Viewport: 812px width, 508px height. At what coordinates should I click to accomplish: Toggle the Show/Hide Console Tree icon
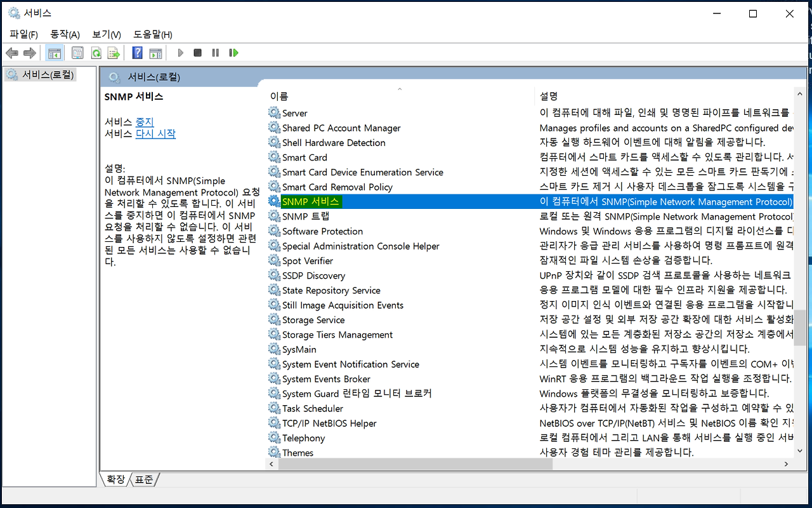pos(55,53)
